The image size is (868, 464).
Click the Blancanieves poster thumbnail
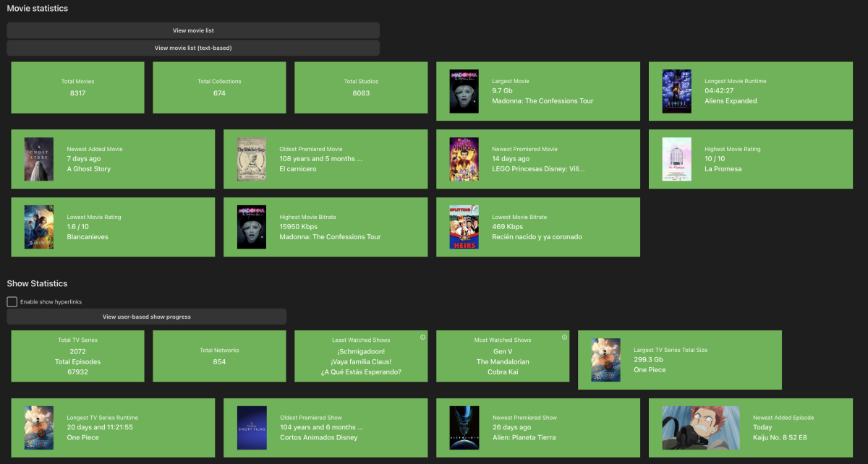point(38,227)
